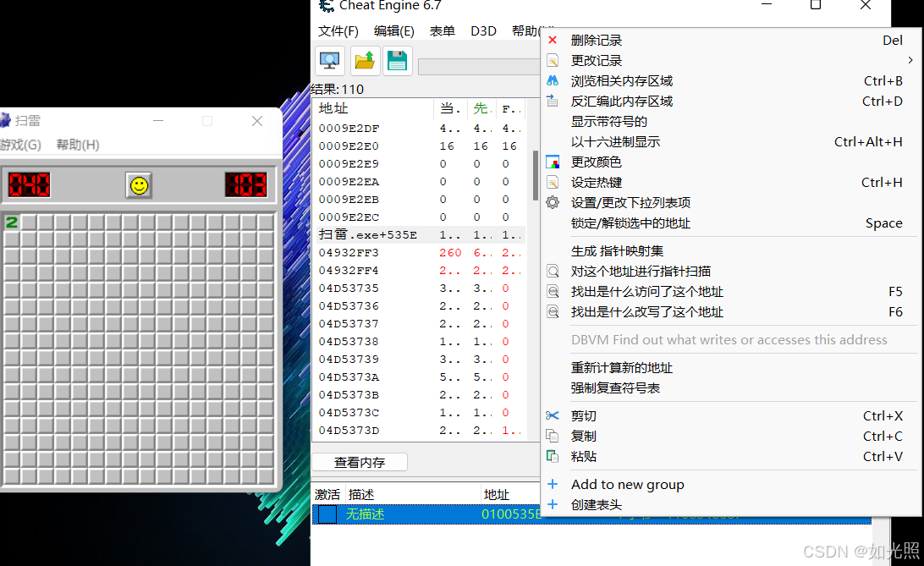Choose 重新计算新的地址 menu entry
The width and height of the screenshot is (924, 566).
[622, 367]
